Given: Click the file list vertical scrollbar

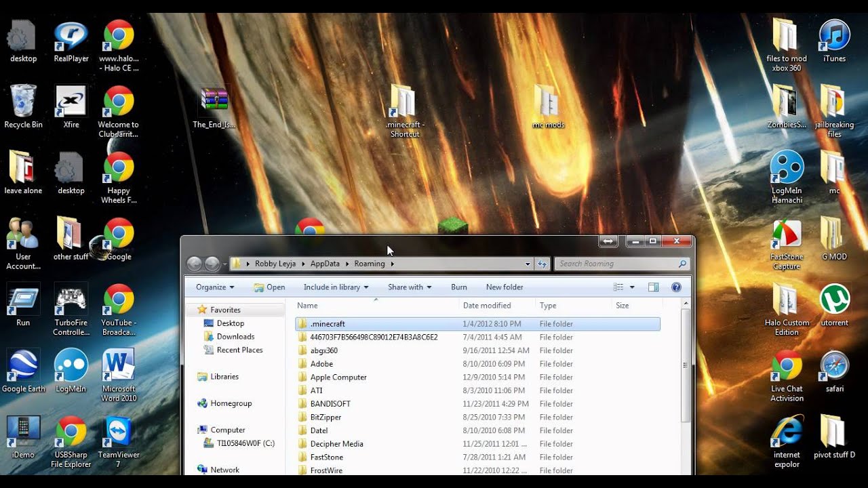Looking at the screenshot, I should [685, 366].
